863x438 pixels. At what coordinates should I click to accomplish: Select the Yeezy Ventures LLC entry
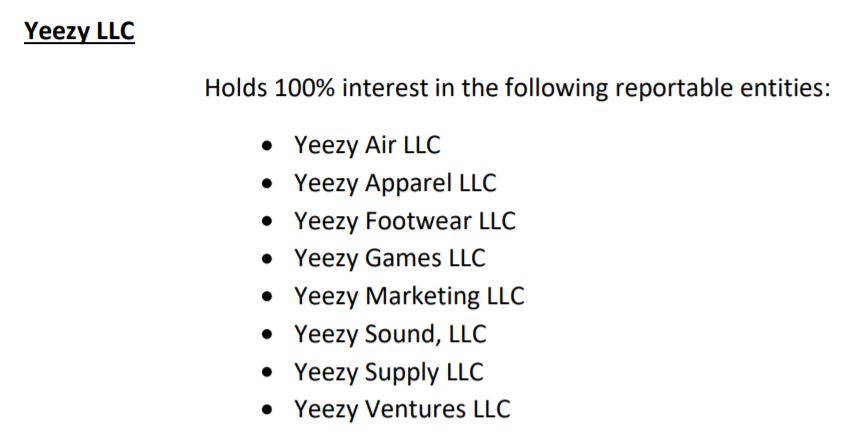coord(402,409)
